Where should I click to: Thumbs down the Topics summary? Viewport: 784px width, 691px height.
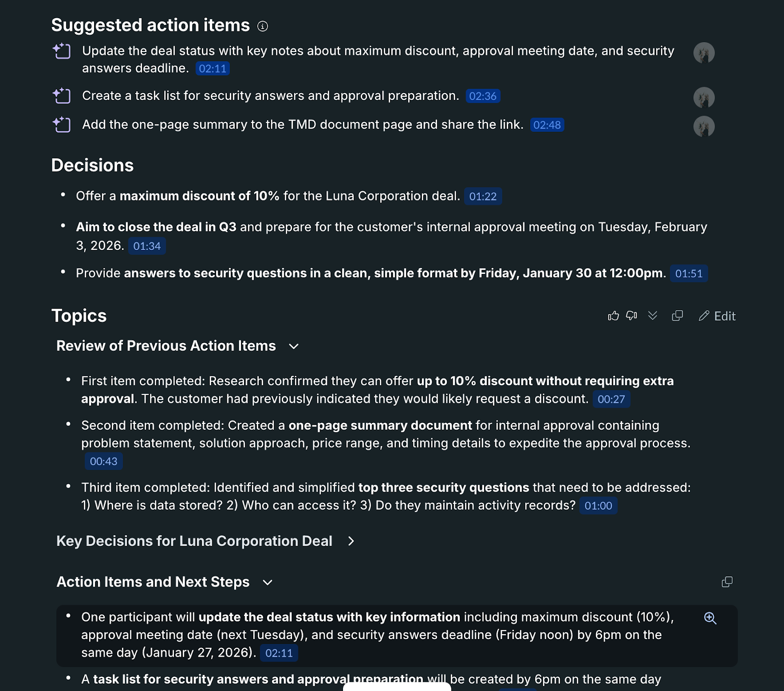632,316
